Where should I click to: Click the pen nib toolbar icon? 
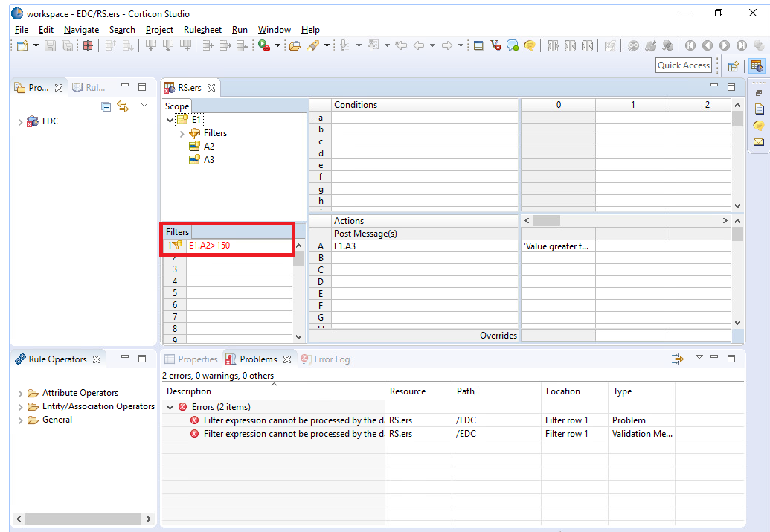point(312,45)
